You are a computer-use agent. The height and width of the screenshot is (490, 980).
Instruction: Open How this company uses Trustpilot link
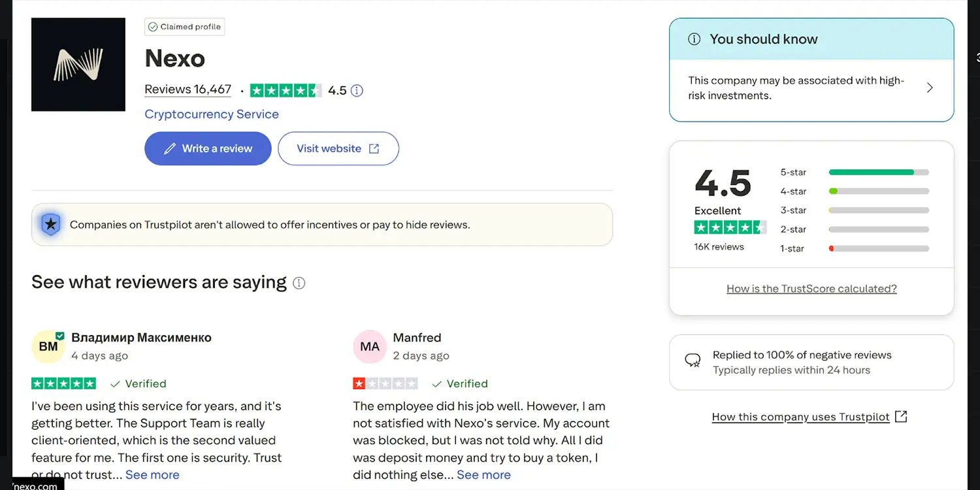(x=801, y=417)
